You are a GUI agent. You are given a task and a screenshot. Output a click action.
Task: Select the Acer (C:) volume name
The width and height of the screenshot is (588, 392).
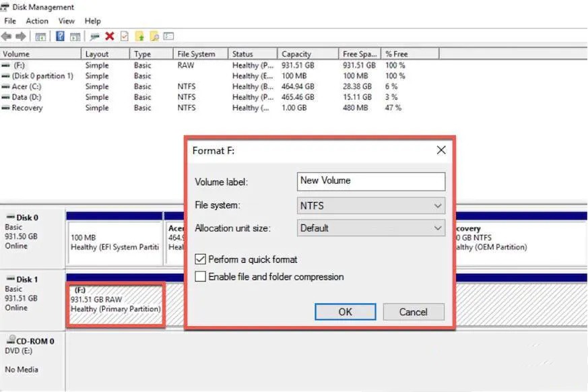[26, 87]
